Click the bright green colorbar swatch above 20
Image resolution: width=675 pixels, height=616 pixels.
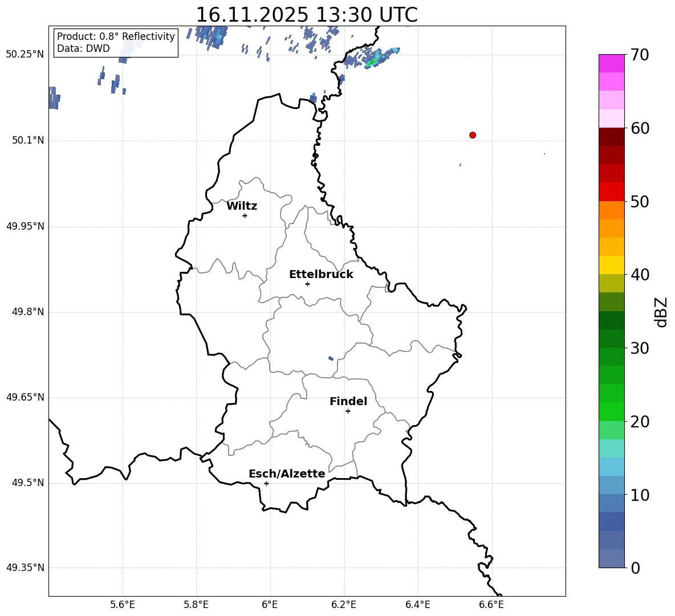611,411
